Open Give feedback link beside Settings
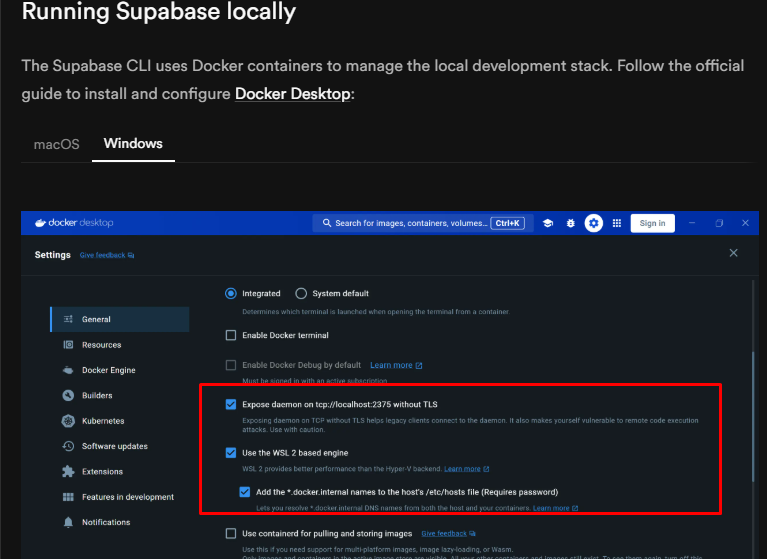The height and width of the screenshot is (559, 767). 102,255
